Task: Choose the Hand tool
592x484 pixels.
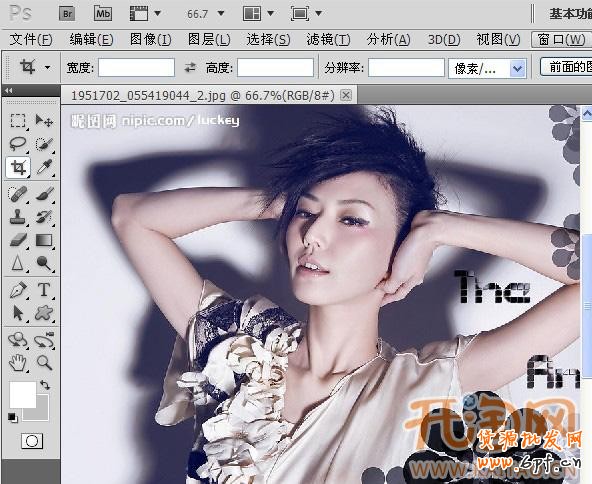Action: 17,363
